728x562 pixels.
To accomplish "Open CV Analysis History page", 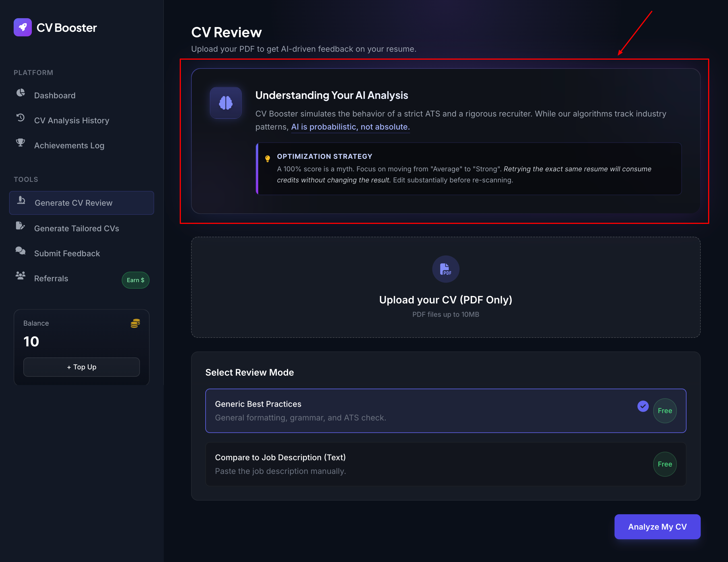I will pyautogui.click(x=82, y=120).
